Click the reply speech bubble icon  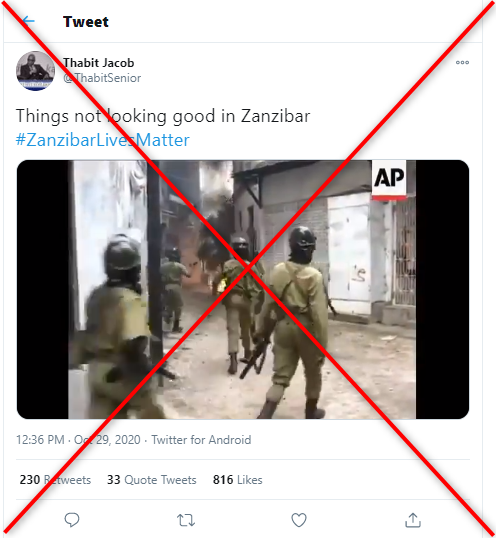72,520
